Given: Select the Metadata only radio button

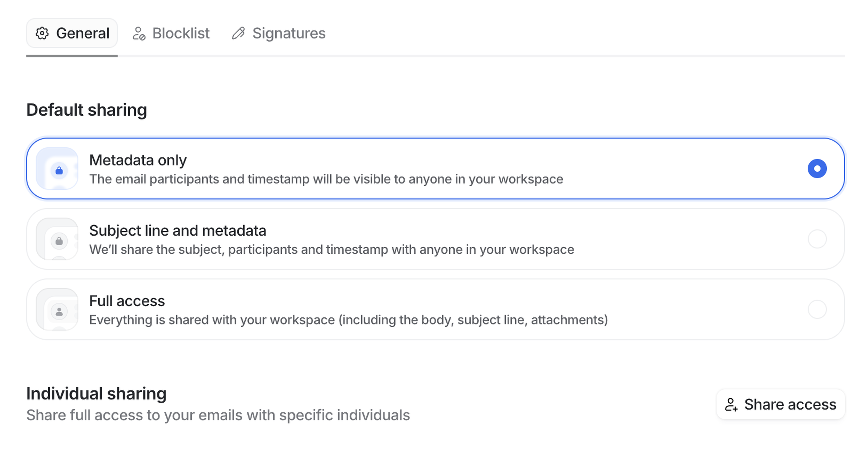Looking at the screenshot, I should coord(817,168).
